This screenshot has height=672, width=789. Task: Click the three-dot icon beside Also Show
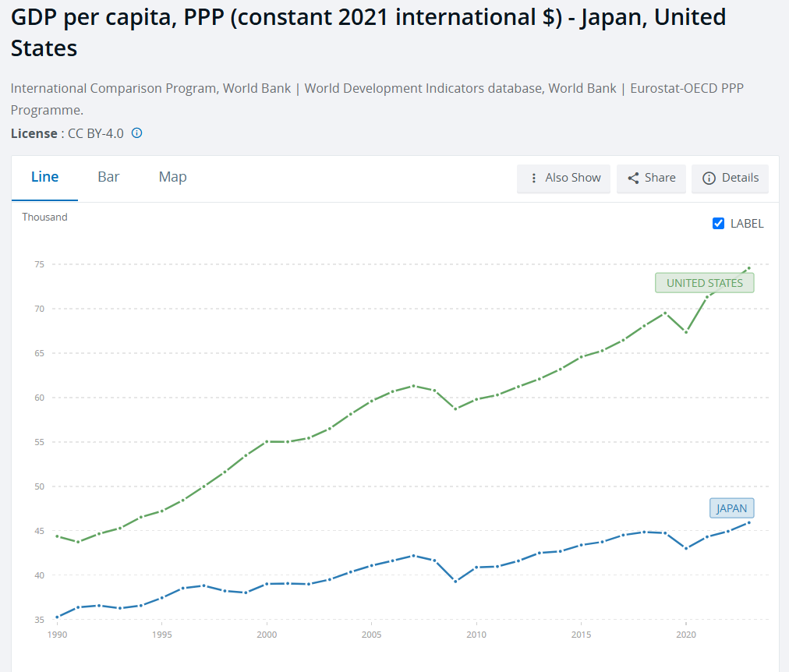tap(533, 178)
